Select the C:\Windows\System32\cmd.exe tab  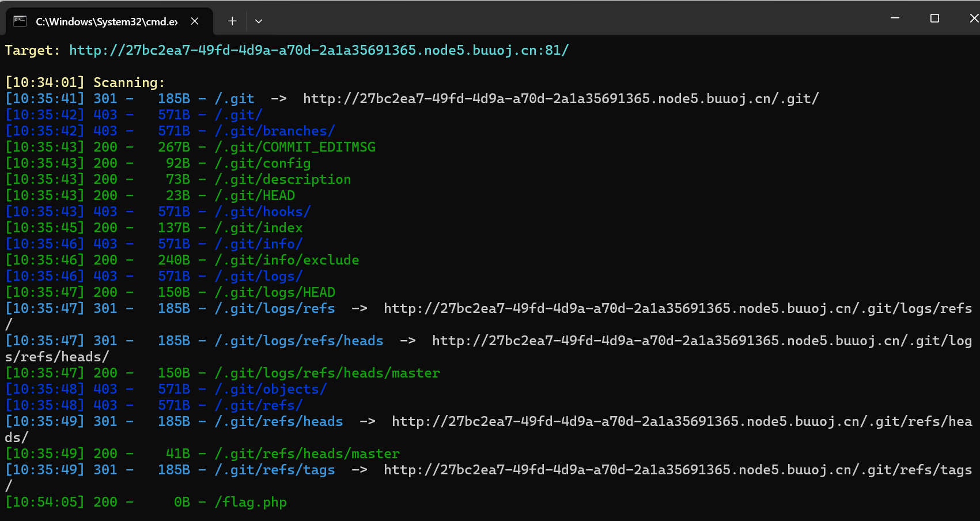[x=107, y=21]
